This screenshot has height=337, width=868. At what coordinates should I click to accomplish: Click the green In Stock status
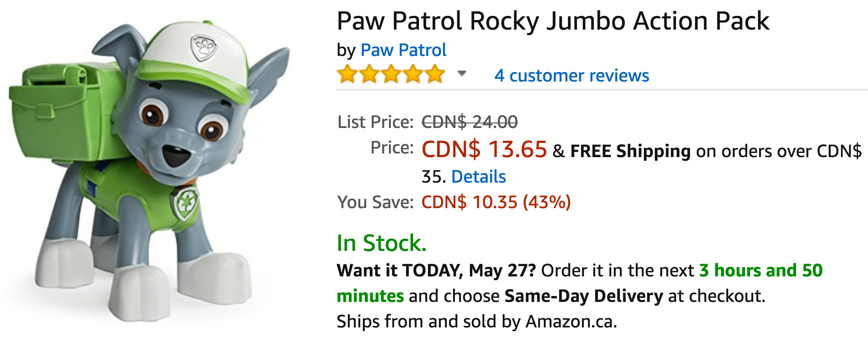[x=381, y=243]
